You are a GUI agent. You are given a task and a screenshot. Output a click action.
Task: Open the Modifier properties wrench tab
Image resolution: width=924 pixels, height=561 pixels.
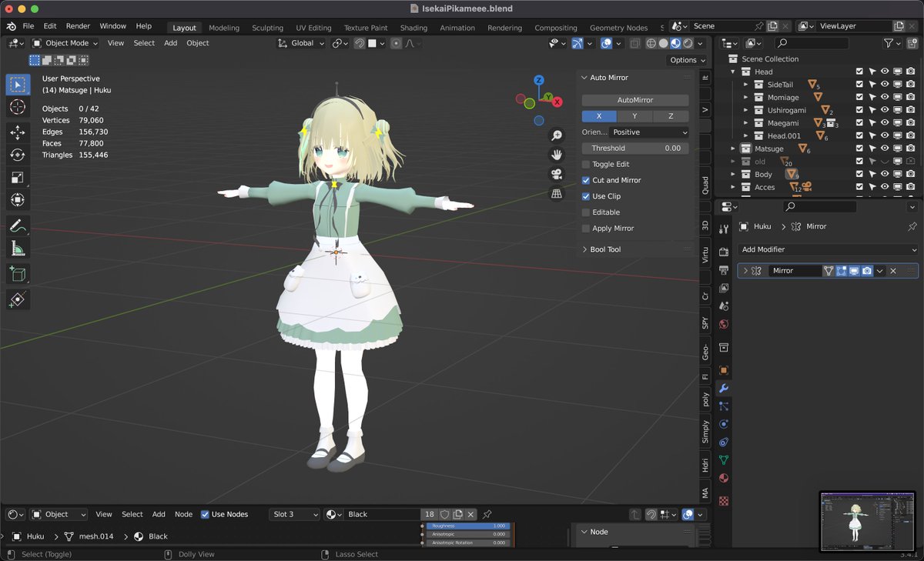click(x=724, y=389)
